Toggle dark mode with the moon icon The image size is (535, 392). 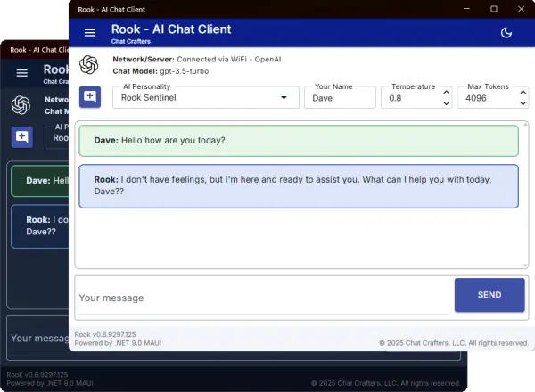click(506, 33)
